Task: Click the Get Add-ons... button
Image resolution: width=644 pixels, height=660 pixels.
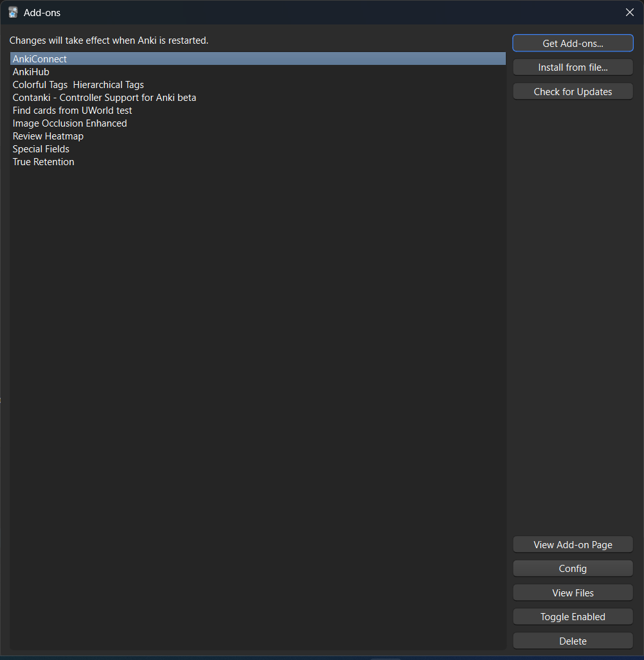Action: [x=573, y=43]
